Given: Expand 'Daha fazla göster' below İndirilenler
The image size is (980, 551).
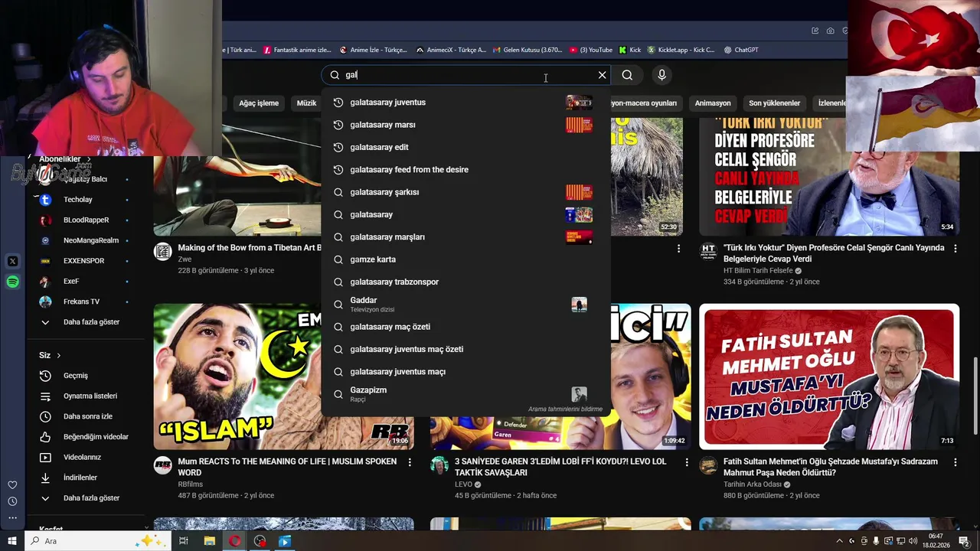Looking at the screenshot, I should coord(84,498).
